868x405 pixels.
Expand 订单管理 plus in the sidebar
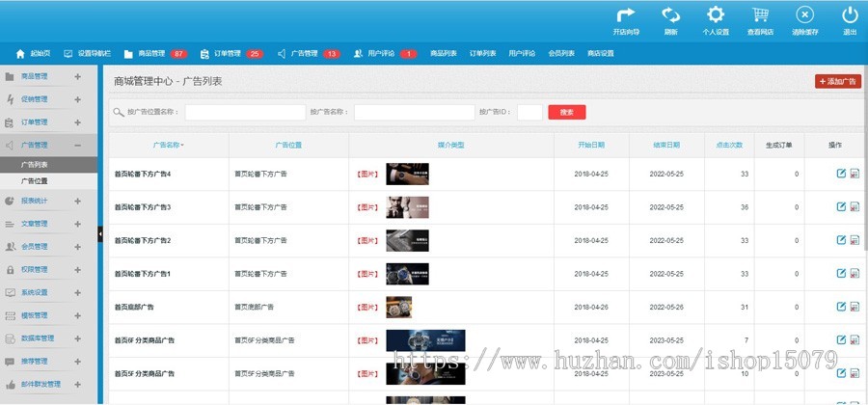coord(77,122)
